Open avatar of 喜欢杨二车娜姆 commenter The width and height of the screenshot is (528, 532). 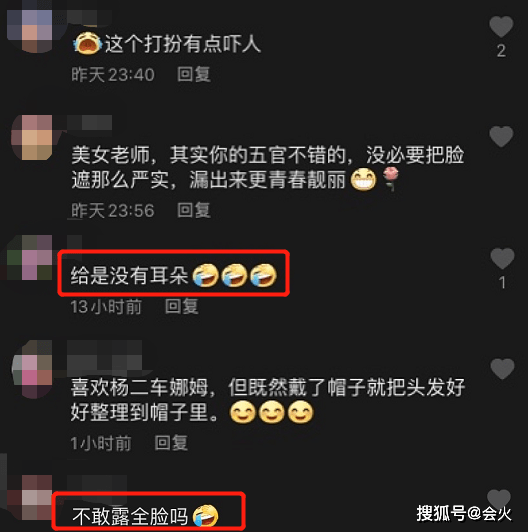click(x=33, y=369)
